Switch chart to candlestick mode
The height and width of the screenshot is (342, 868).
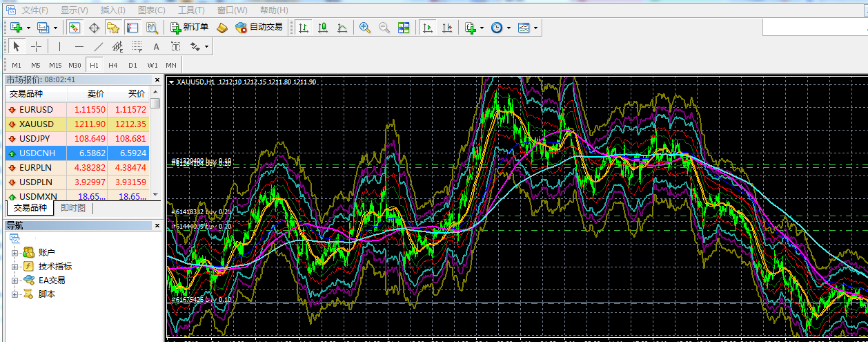[x=322, y=28]
